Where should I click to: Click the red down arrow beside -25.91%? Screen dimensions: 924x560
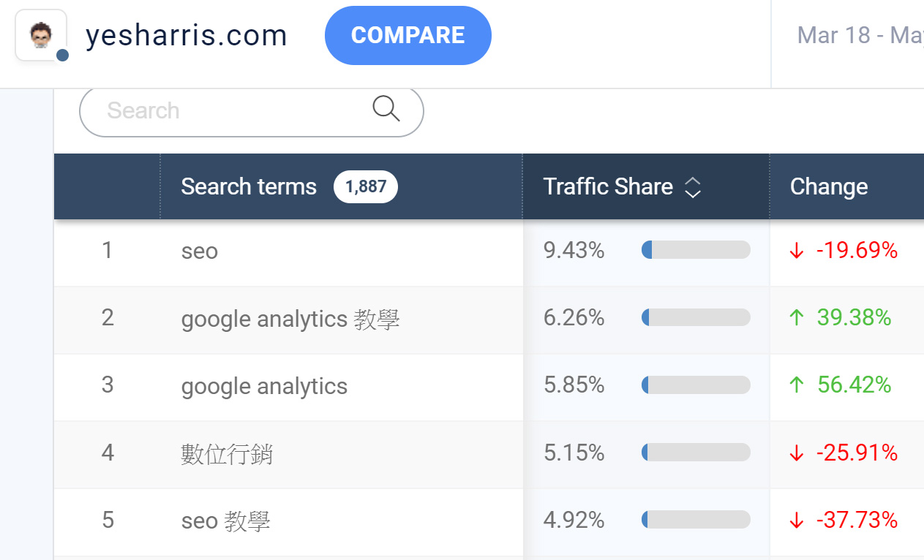797,453
